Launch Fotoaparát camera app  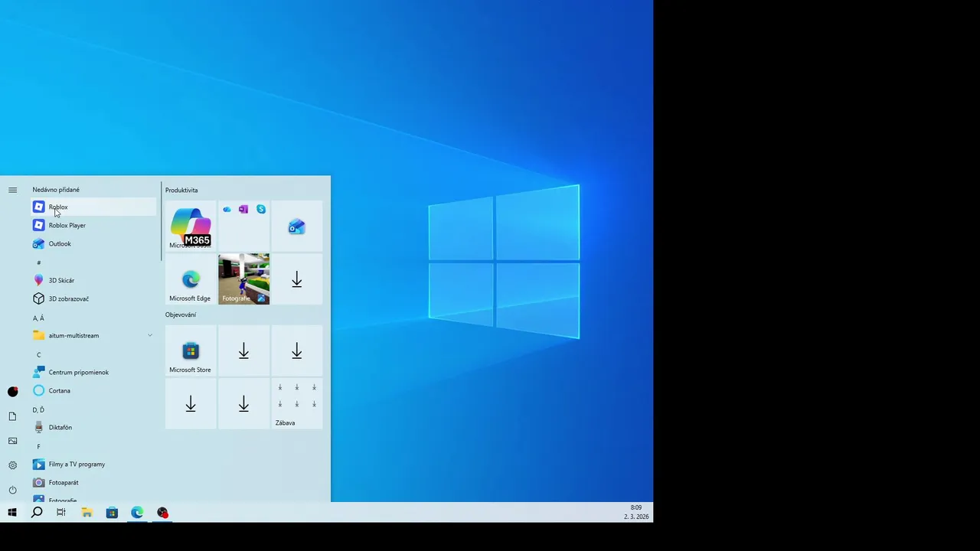[x=93, y=482]
